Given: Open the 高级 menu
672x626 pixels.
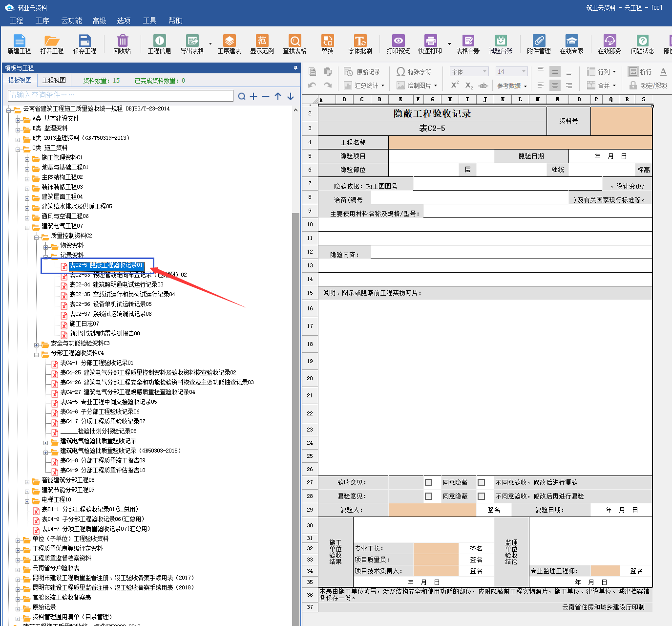Looking at the screenshot, I should click(x=100, y=21).
